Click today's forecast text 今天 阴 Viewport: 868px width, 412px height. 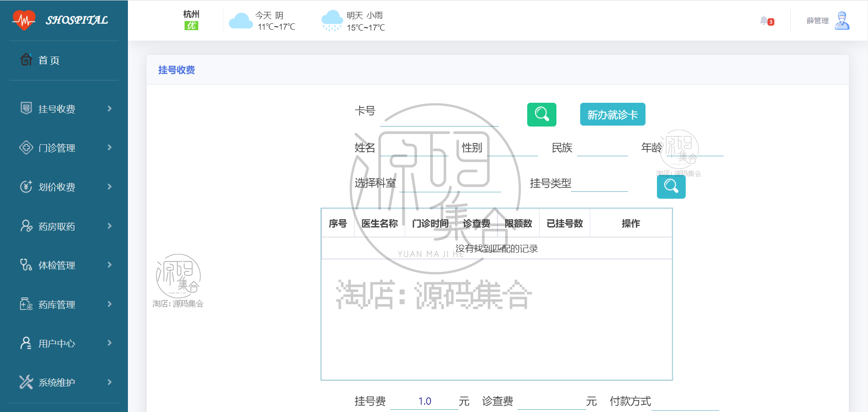click(x=270, y=16)
